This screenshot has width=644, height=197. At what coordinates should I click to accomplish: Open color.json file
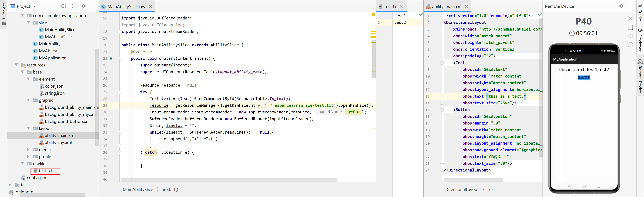54,86
